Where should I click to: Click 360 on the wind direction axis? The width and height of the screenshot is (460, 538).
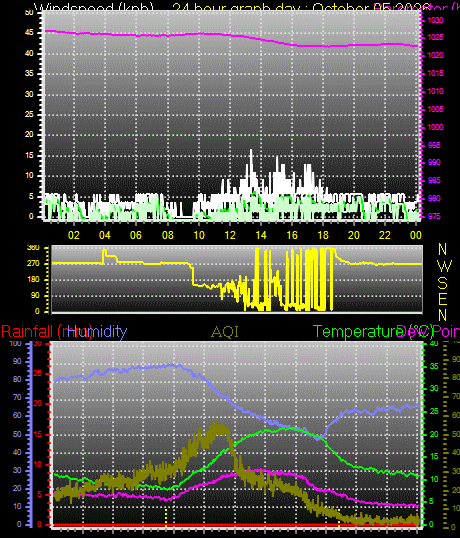(x=33, y=248)
